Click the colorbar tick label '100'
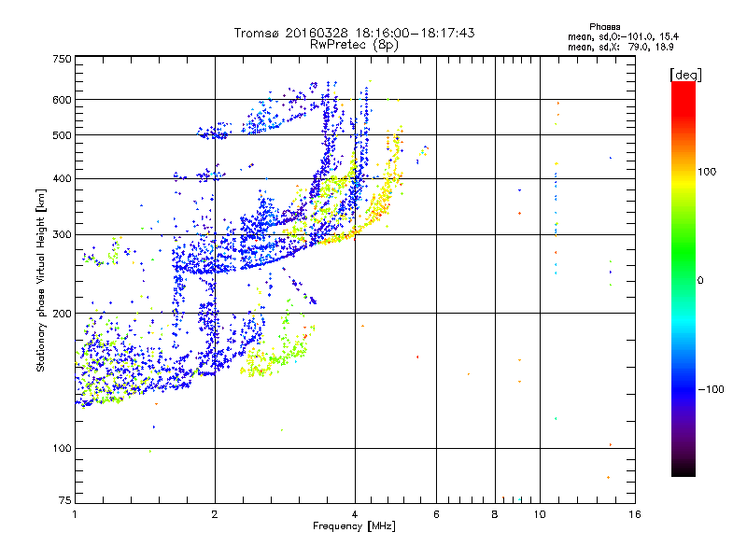The image size is (747, 560). tap(707, 172)
